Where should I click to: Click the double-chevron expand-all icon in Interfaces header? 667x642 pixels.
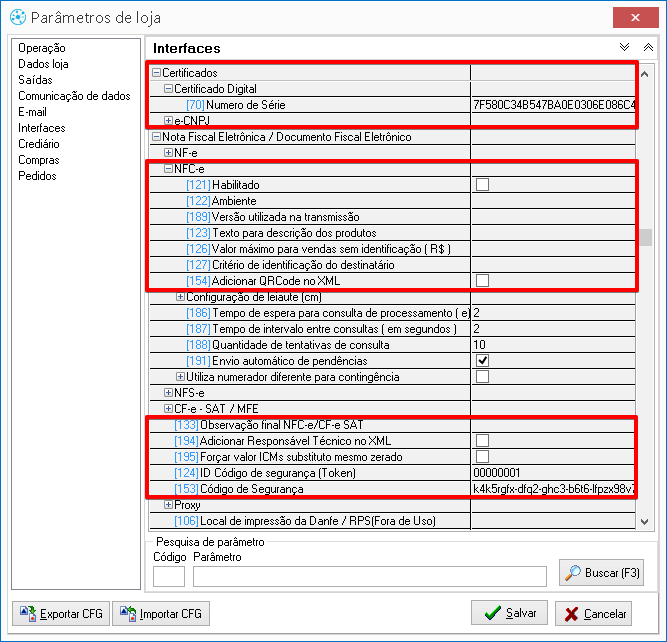[x=625, y=47]
